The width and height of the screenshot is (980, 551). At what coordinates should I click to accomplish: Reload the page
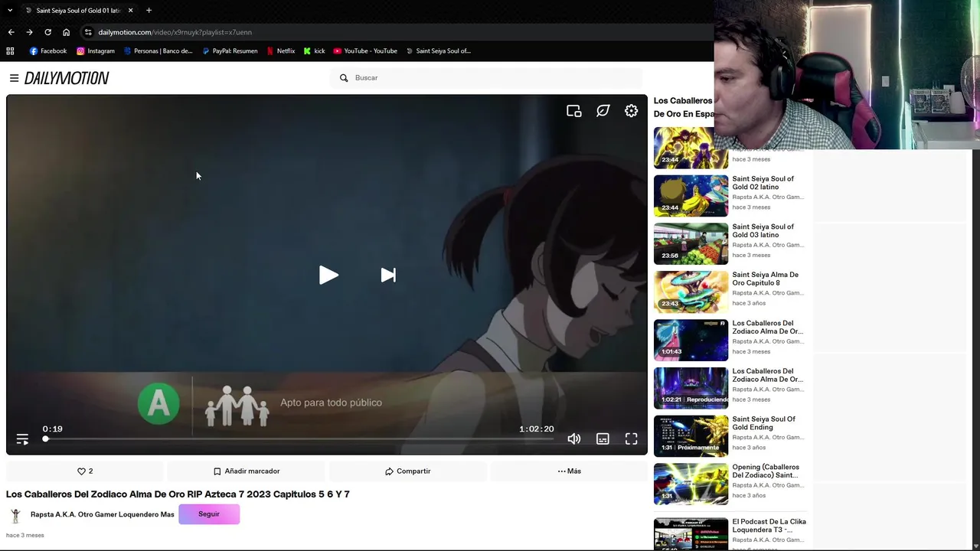47,32
